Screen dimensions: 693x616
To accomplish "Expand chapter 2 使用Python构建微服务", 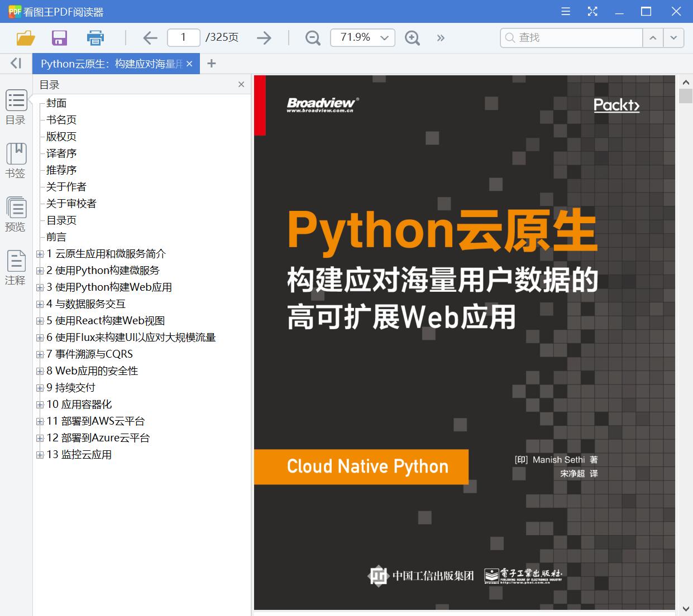I will point(40,271).
